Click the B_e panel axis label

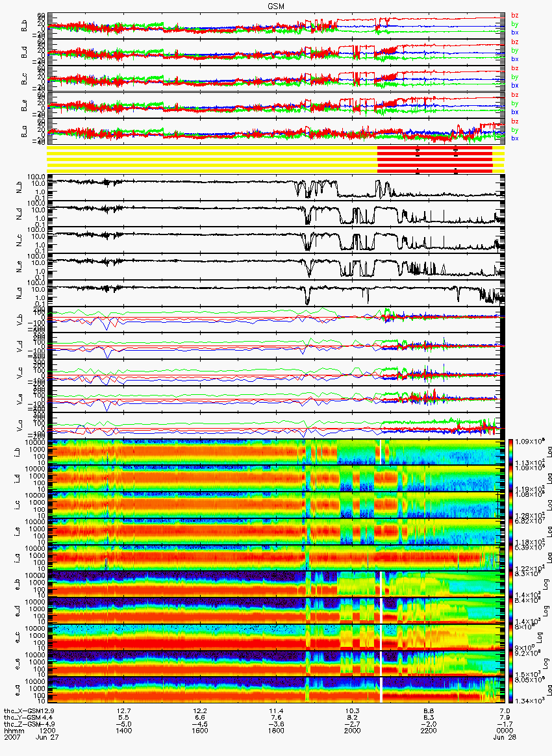23,106
